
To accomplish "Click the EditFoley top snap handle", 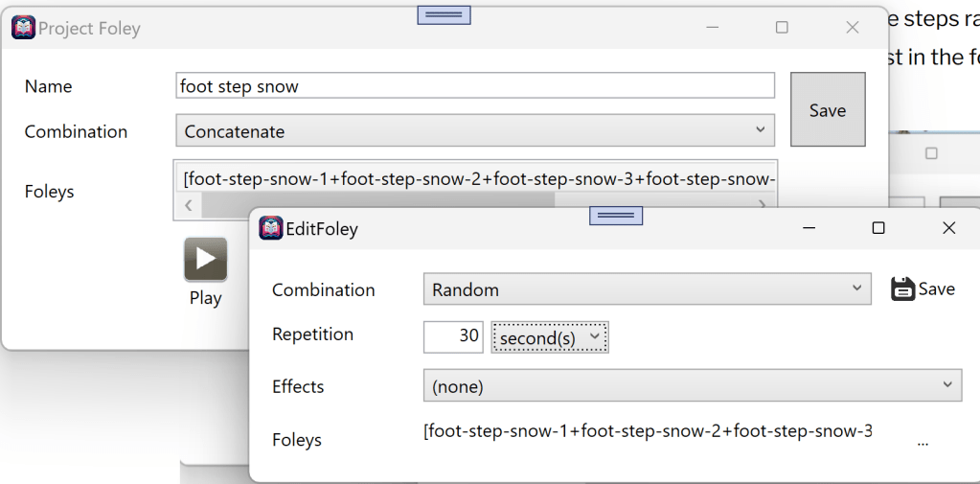I will click(x=615, y=216).
